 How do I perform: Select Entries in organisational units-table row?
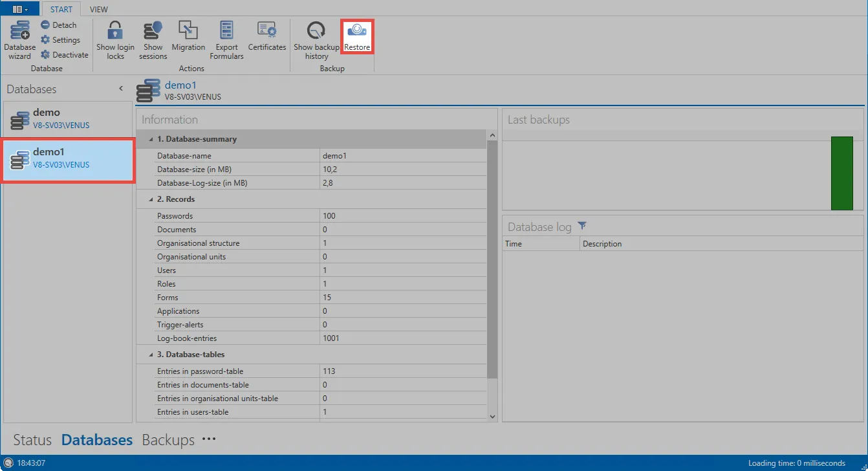pyautogui.click(x=320, y=399)
